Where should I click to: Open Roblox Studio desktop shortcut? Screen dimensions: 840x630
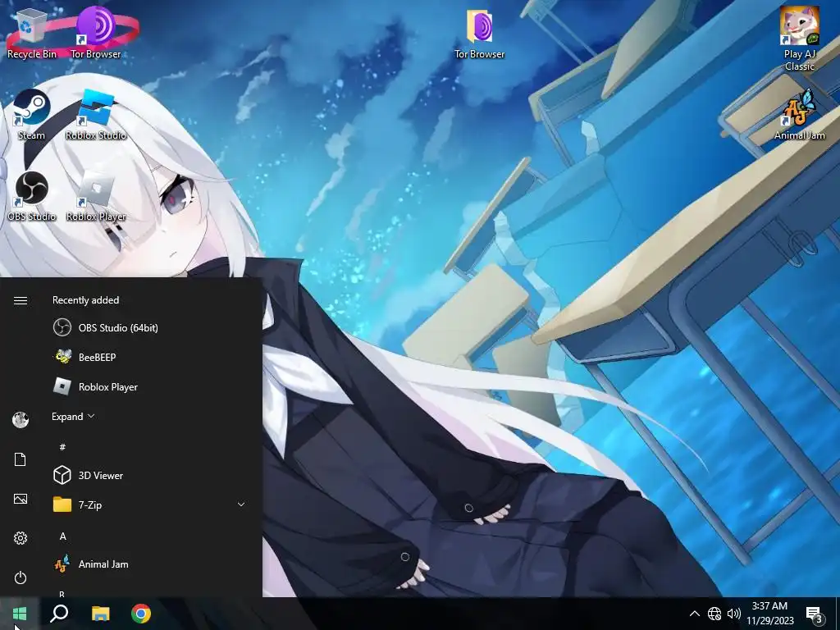[95, 115]
